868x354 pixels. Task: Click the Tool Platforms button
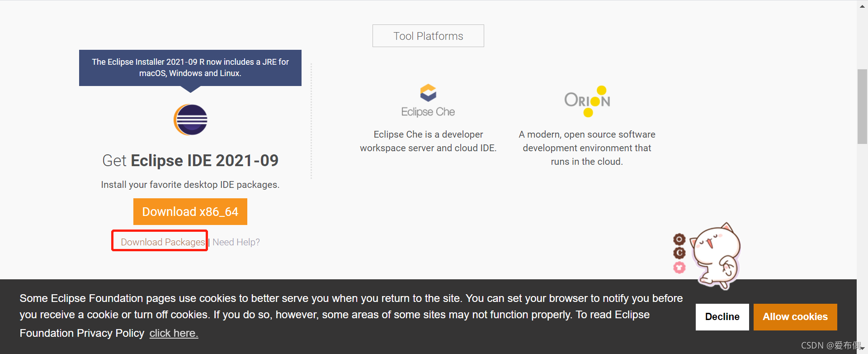click(x=428, y=36)
